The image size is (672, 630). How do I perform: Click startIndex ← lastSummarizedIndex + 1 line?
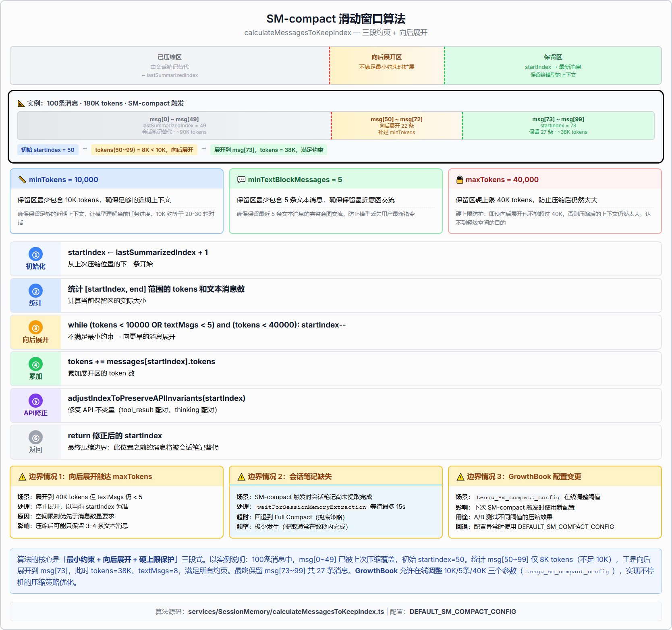138,253
